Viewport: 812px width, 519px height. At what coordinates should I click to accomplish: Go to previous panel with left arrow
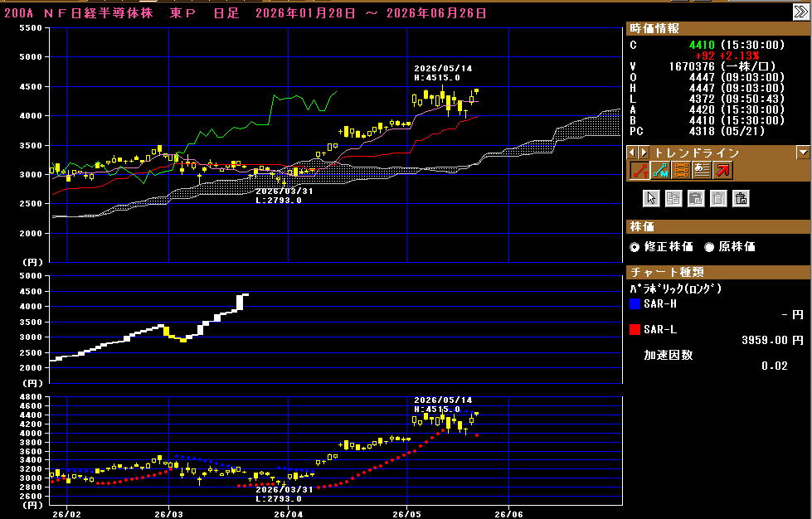pyautogui.click(x=632, y=153)
